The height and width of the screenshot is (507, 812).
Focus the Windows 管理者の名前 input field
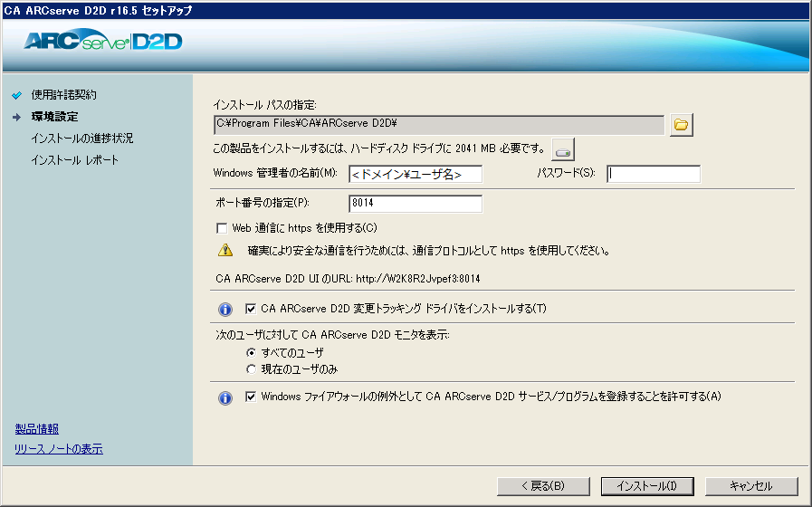point(416,174)
